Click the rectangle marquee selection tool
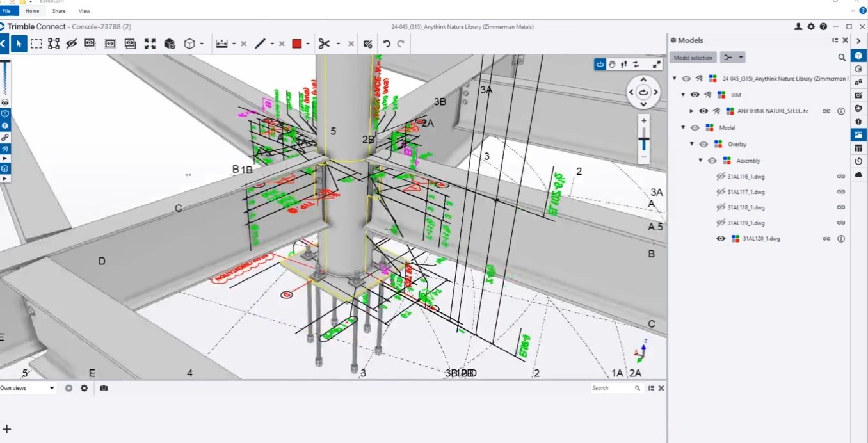The height and width of the screenshot is (443, 868). pyautogui.click(x=36, y=44)
